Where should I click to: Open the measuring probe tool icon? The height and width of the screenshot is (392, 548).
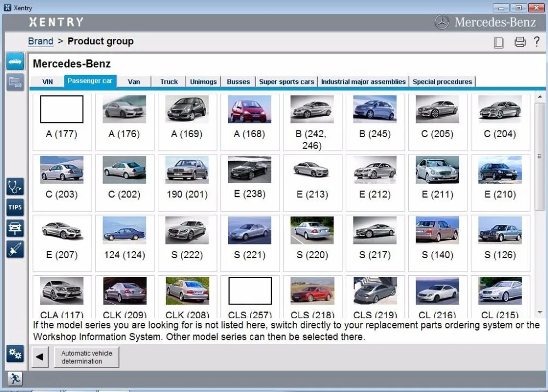pyautogui.click(x=15, y=249)
